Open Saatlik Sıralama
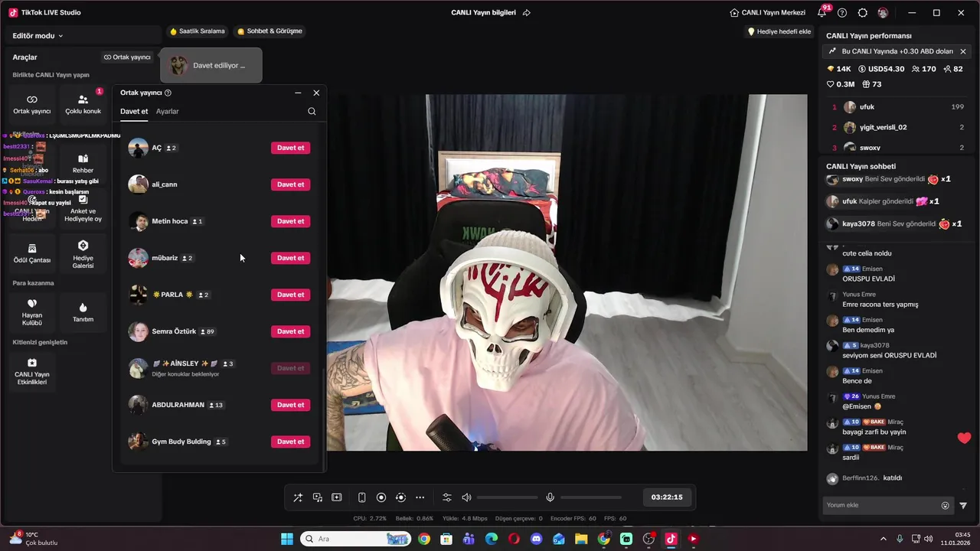This screenshot has width=980, height=551. tap(198, 31)
